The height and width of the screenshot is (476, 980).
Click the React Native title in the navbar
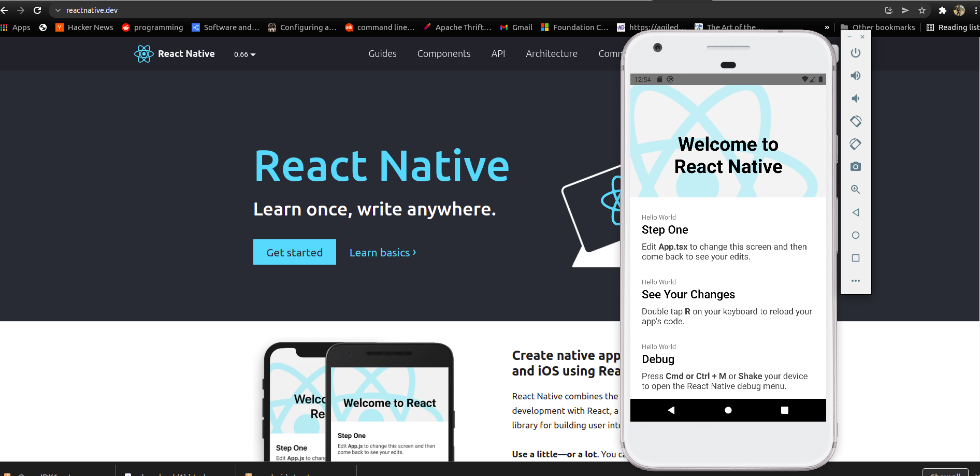point(186,54)
